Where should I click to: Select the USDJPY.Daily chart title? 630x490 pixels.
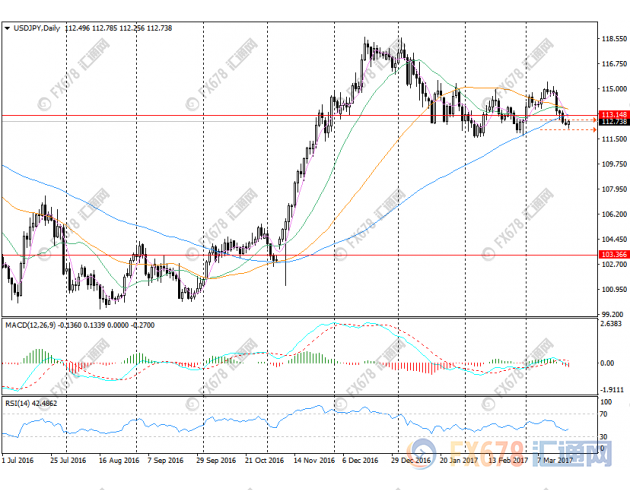coord(38,29)
